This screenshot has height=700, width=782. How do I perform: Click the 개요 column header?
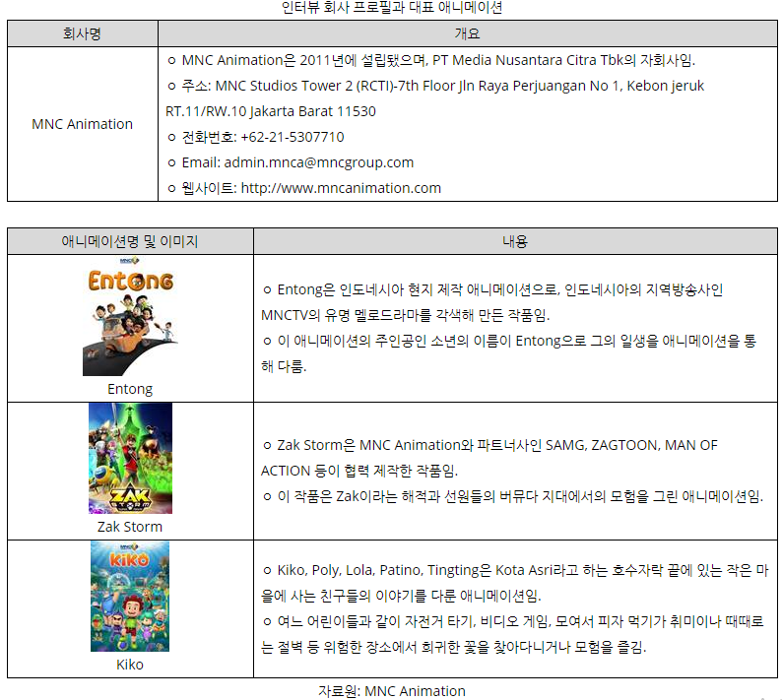[467, 33]
